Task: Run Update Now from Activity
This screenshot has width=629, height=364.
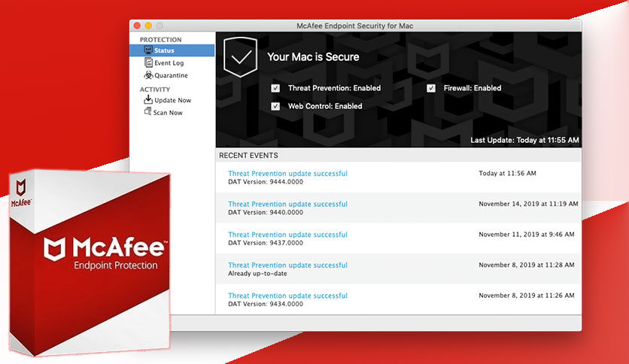Action: [x=172, y=100]
